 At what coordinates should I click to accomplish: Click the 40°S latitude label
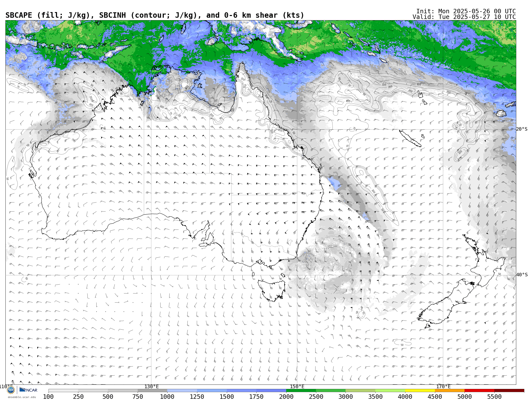click(x=522, y=275)
